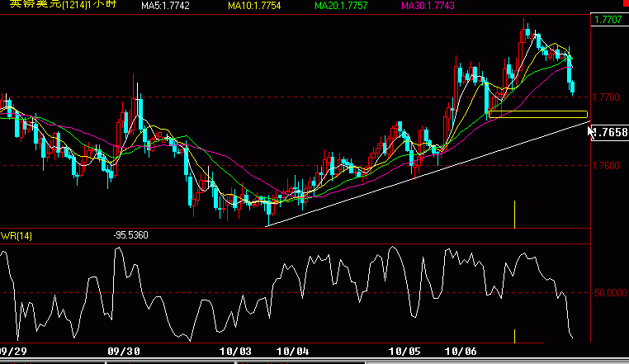Click the MA20:1.7757 indicator label

pos(341,6)
